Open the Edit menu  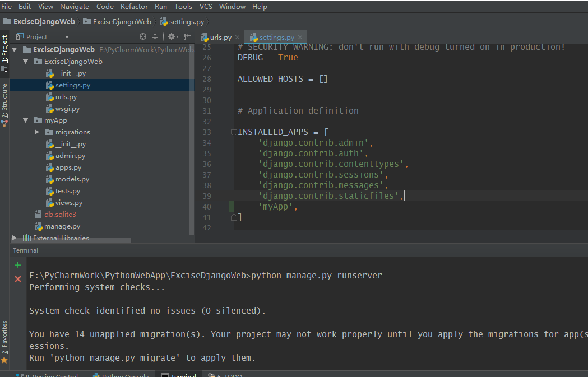click(25, 7)
